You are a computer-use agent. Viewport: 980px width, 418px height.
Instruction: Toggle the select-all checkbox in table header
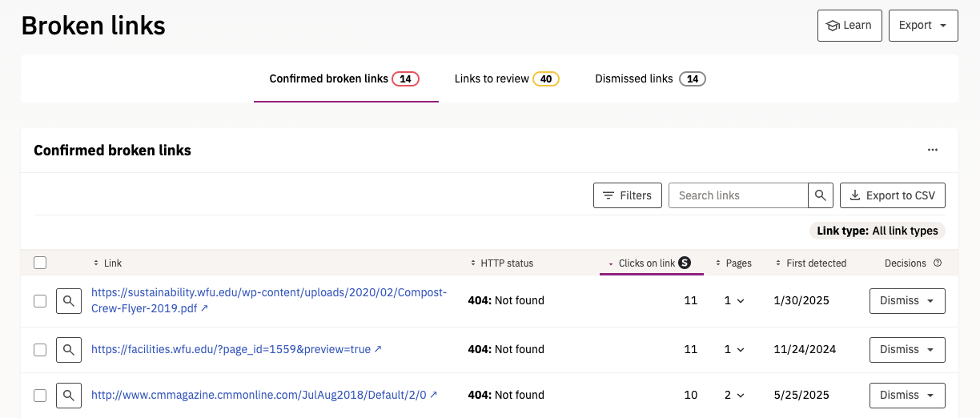coord(40,263)
